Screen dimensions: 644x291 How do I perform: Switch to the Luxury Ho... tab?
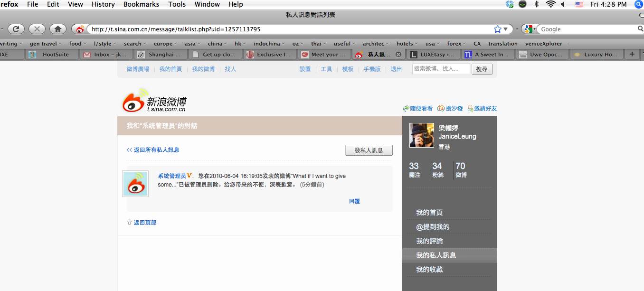pos(596,55)
